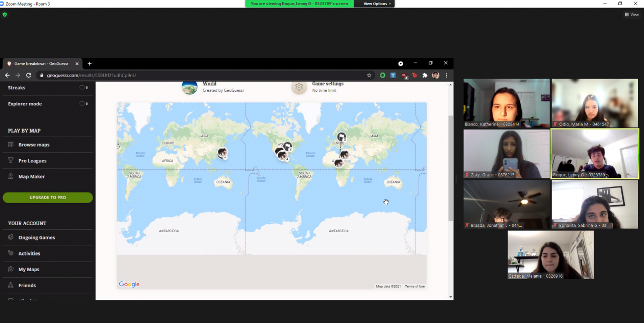The height and width of the screenshot is (323, 644).
Task: Select the Game breakdown - GeoGuessr tab
Action: pyautogui.click(x=43, y=63)
